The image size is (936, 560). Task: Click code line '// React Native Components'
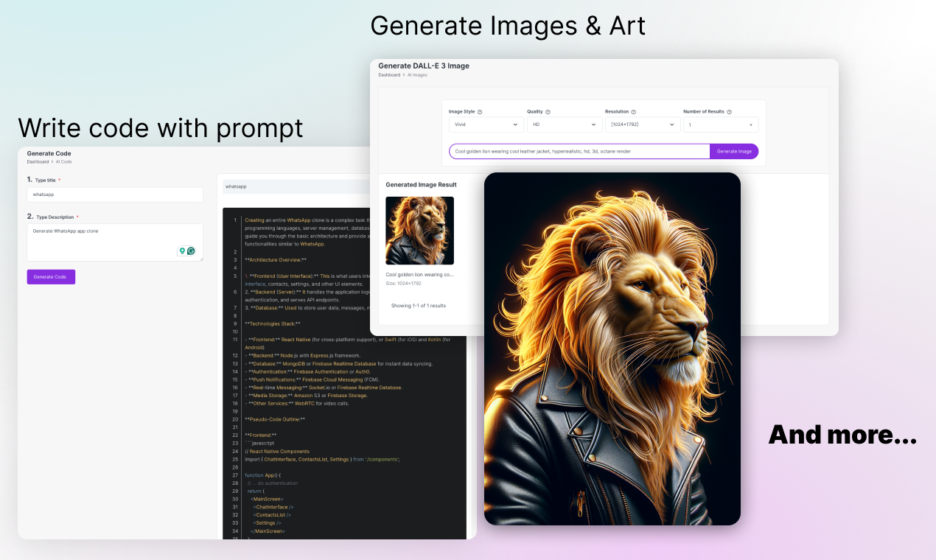click(277, 451)
